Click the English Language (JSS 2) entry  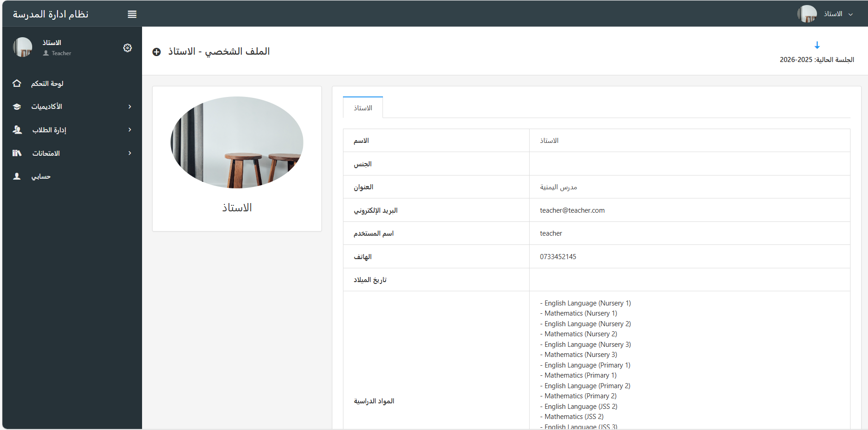[579, 407]
